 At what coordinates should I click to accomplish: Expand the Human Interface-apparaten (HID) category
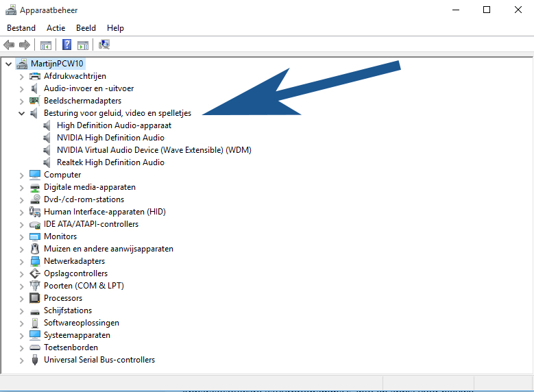pyautogui.click(x=21, y=212)
